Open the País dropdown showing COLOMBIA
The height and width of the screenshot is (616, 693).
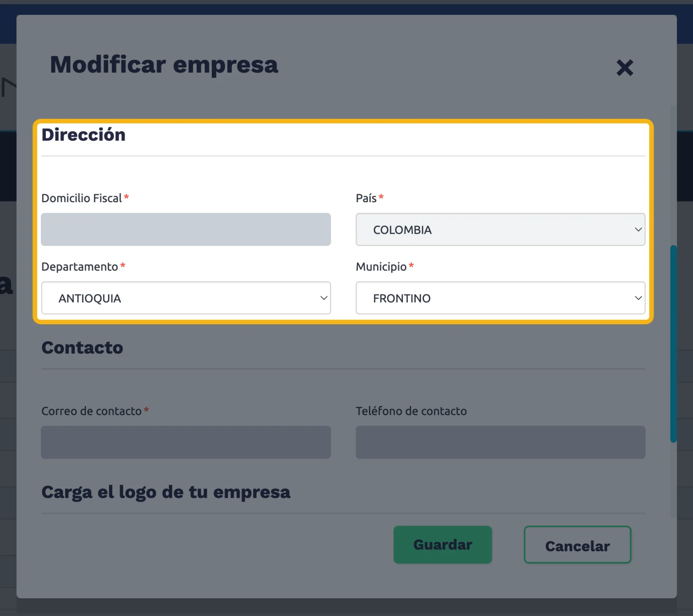(x=500, y=229)
